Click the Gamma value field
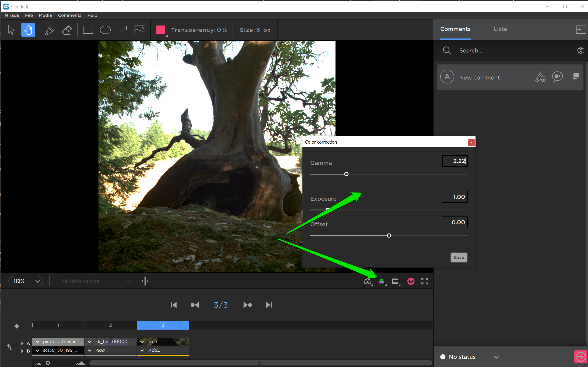 pyautogui.click(x=455, y=161)
